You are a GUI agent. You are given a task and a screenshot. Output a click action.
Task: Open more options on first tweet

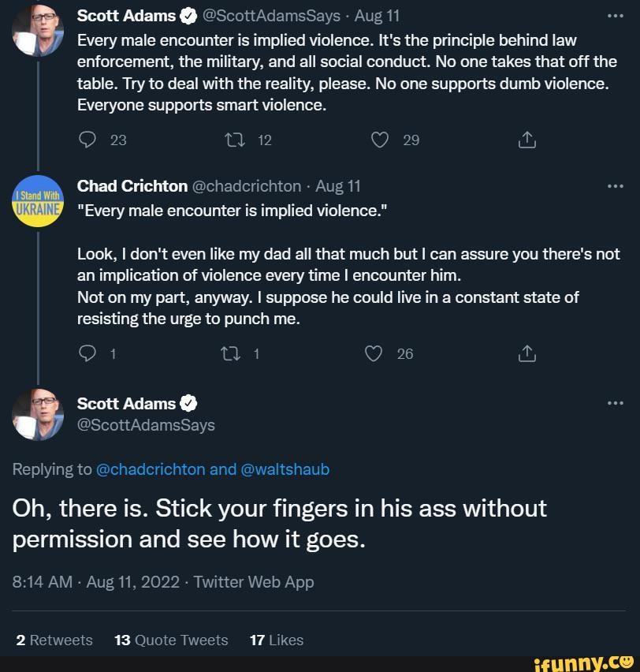tap(616, 16)
